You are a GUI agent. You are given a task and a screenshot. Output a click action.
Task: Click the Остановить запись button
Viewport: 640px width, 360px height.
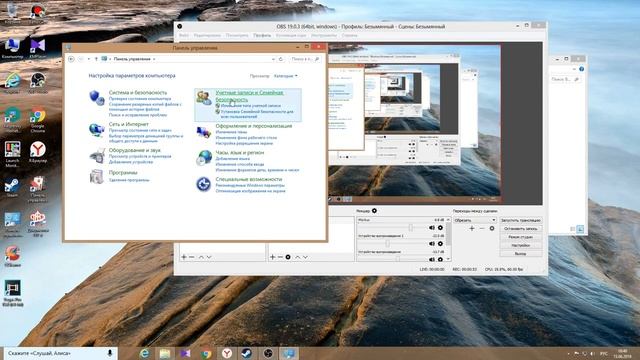(521, 229)
